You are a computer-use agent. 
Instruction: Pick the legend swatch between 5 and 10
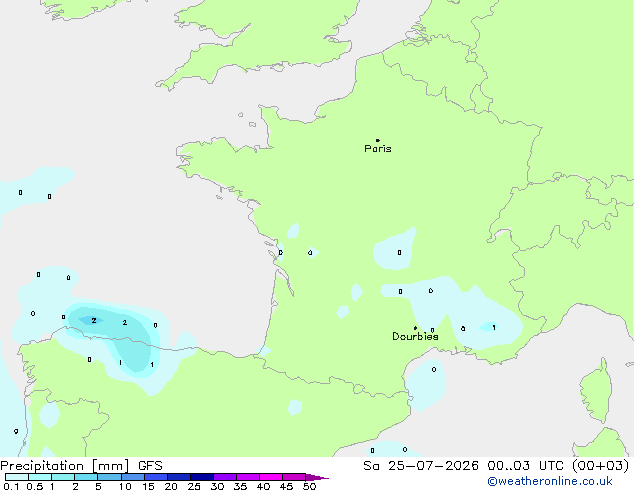109,477
